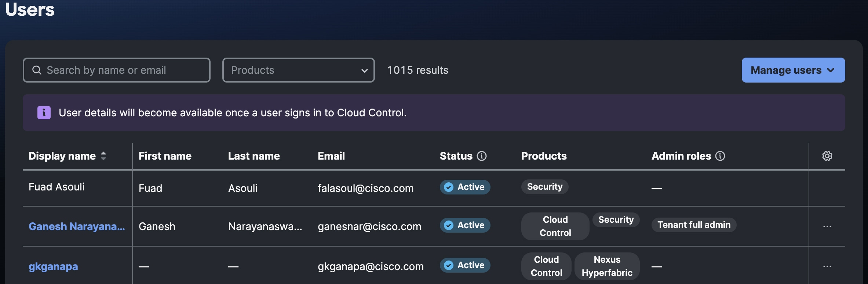The height and width of the screenshot is (284, 868).
Task: Open Ganesh Narayana user profile link
Action: click(77, 226)
